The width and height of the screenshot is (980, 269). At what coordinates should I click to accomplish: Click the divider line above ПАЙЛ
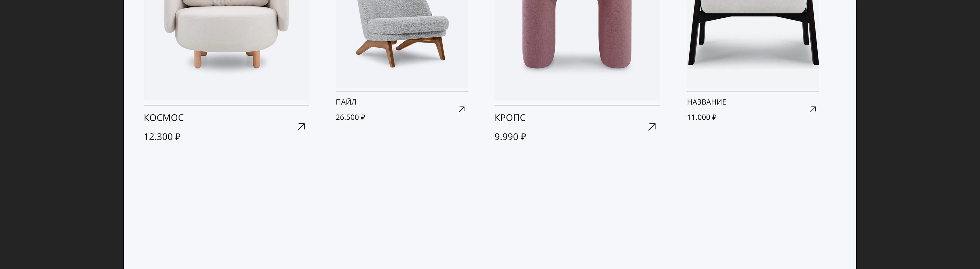[x=402, y=92]
